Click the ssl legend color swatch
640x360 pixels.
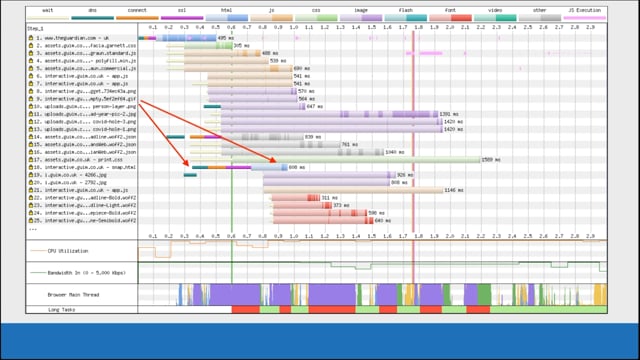tap(182, 18)
